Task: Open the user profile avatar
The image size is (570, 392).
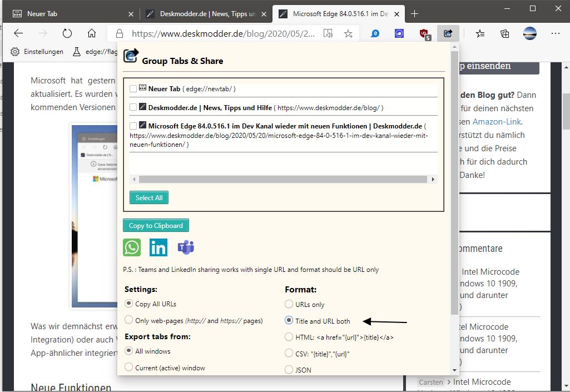Action: 529,33
